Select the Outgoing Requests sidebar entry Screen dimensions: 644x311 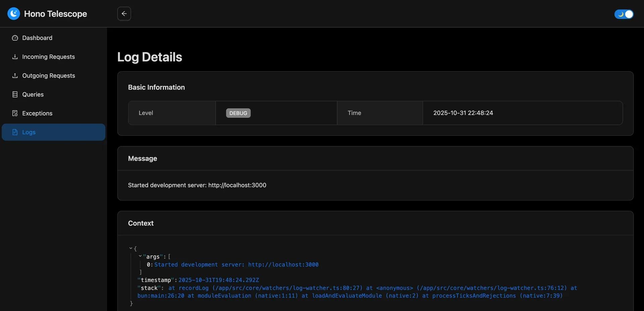click(48, 75)
